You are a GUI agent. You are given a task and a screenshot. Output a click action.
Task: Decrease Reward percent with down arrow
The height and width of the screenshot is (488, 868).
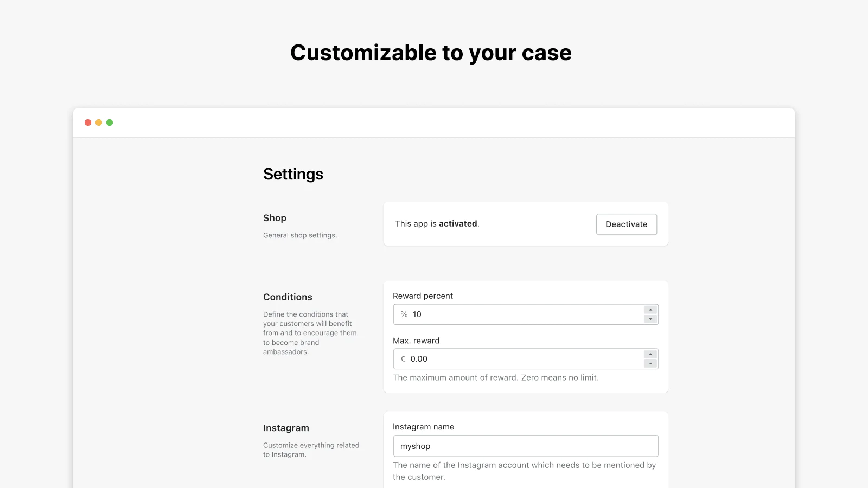click(650, 319)
